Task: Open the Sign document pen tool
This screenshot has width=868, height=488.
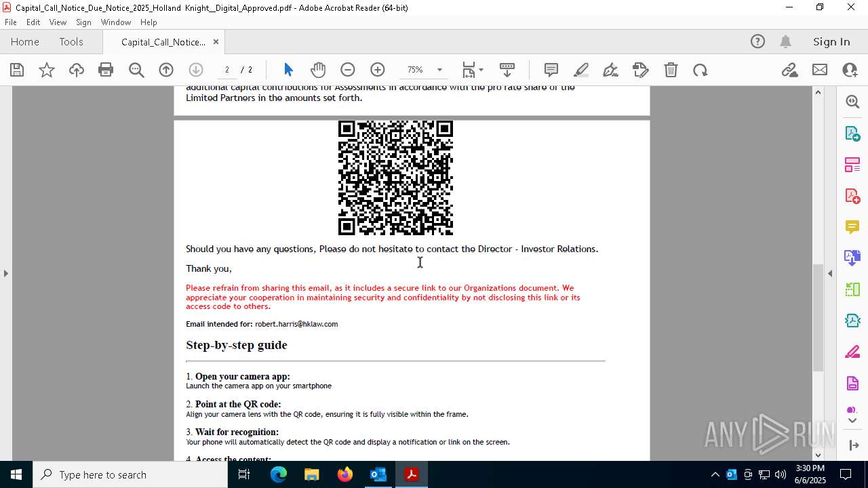Action: click(610, 70)
